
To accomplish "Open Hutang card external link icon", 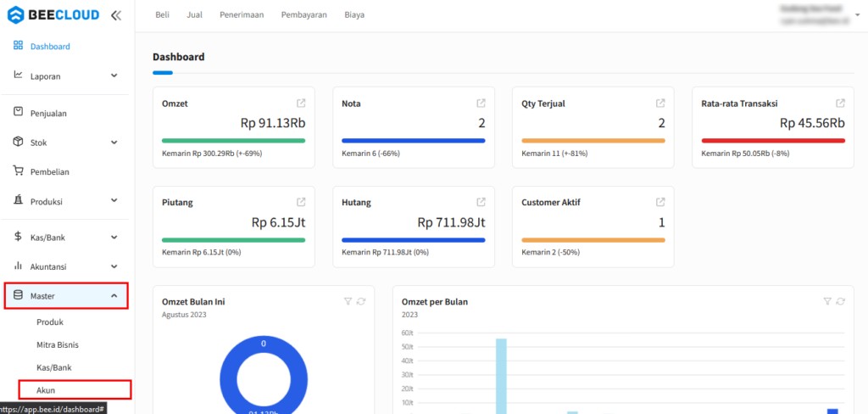I will click(x=481, y=202).
